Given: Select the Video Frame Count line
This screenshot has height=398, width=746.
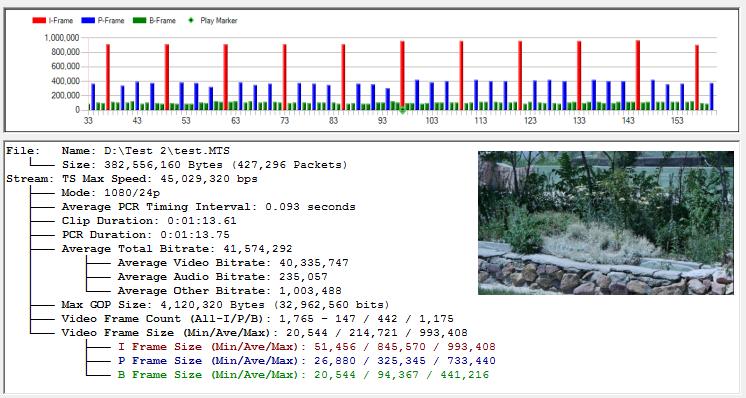Looking at the screenshot, I should tap(257, 319).
